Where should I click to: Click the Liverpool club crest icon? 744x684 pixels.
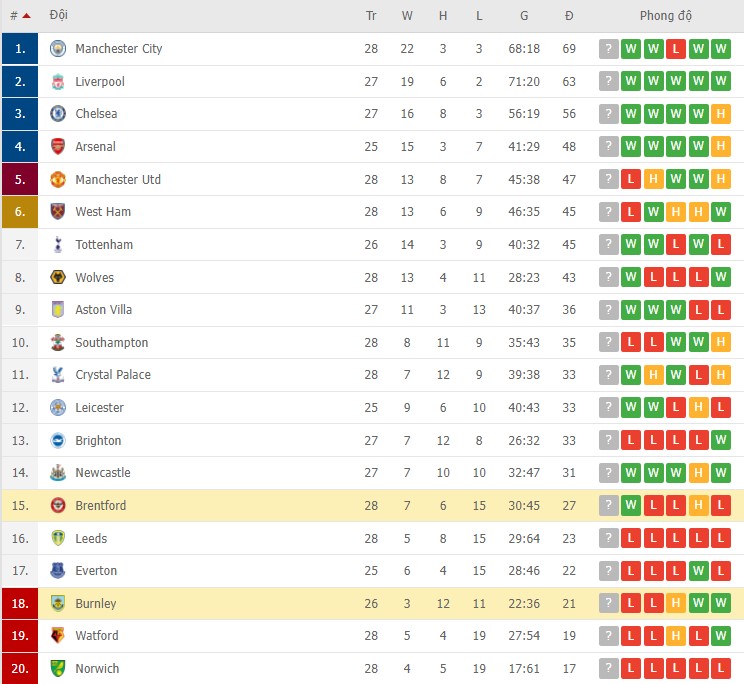coord(58,82)
